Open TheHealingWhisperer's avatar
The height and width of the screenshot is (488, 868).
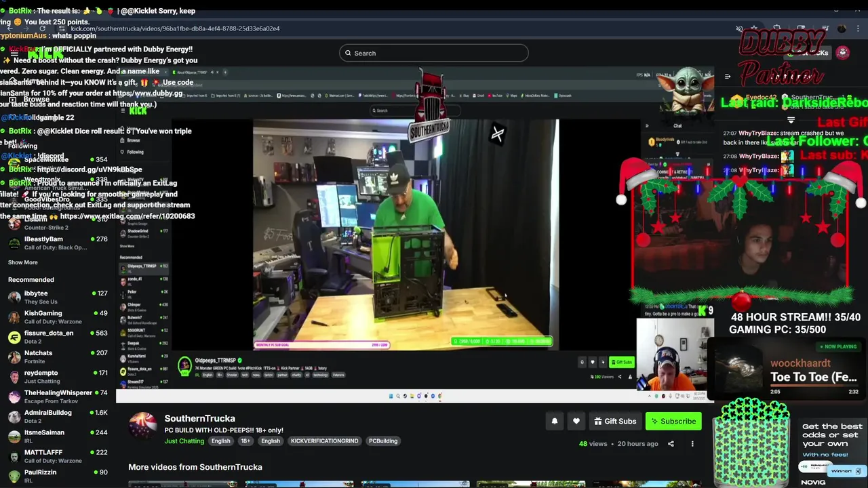14,396
